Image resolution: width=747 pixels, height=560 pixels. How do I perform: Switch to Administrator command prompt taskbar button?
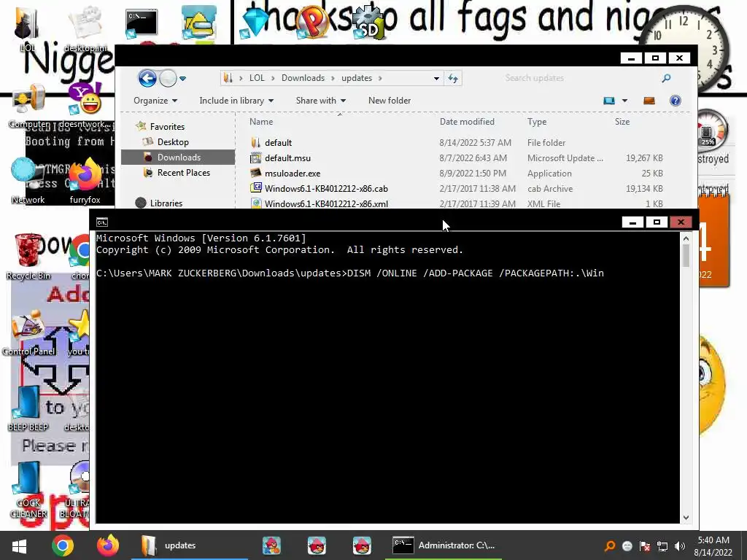[443, 545]
